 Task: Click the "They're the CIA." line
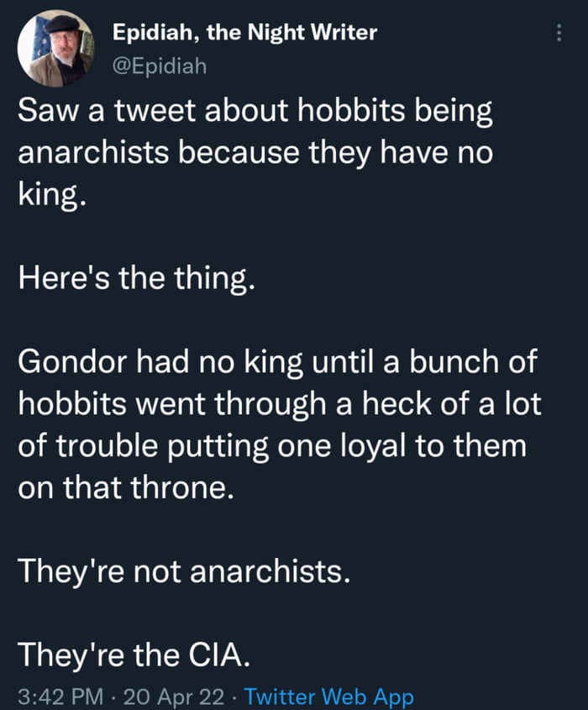coord(134,654)
